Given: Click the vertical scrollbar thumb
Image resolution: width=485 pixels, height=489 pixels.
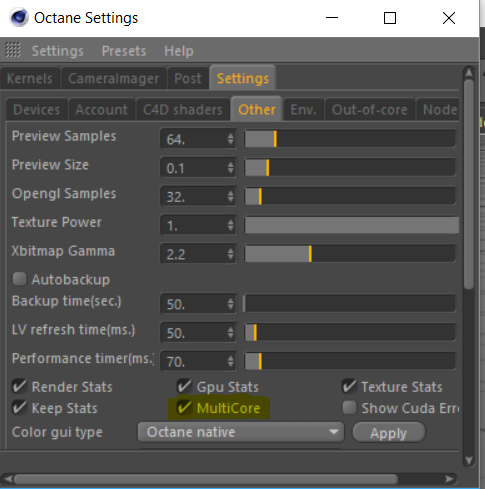Looking at the screenshot, I should click(469, 184).
